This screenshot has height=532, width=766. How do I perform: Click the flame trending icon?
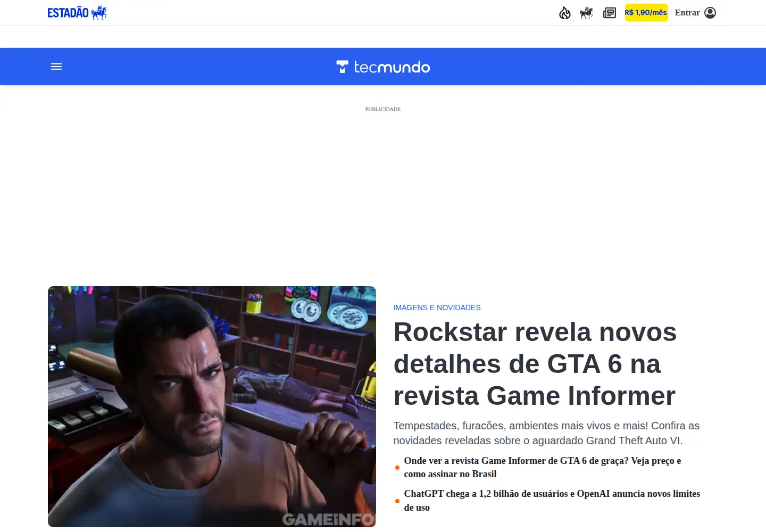click(x=565, y=13)
